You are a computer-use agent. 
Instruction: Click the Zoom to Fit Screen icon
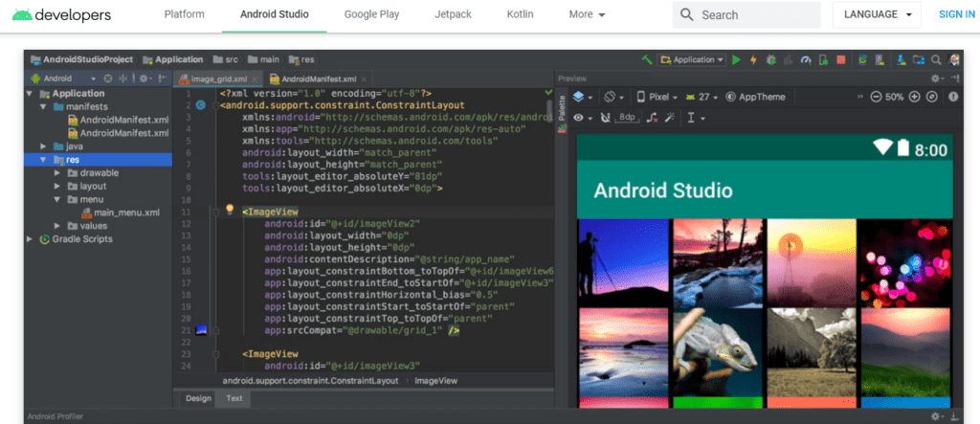[932, 97]
